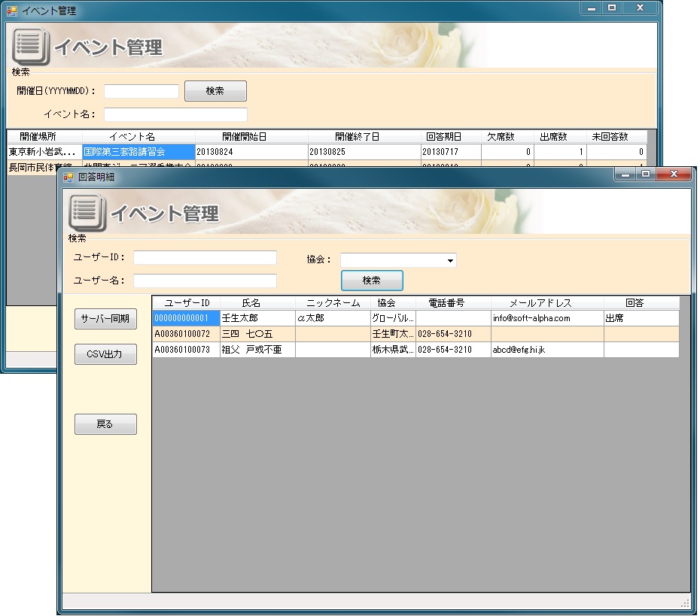Select row with ID A00360100072

185,334
